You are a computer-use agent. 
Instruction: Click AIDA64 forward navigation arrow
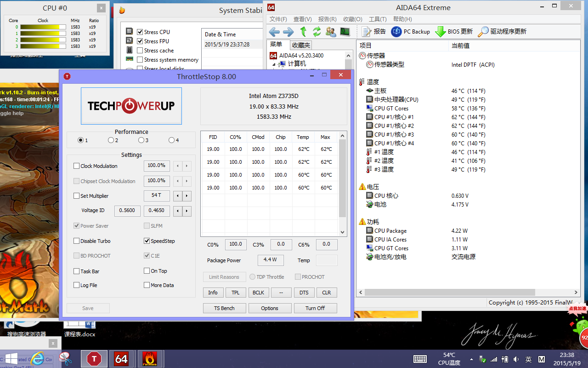[288, 32]
